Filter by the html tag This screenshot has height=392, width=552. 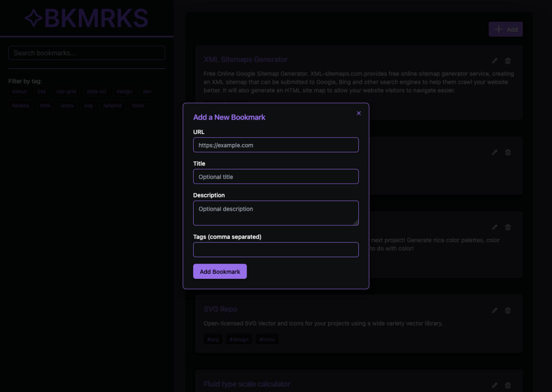45,106
